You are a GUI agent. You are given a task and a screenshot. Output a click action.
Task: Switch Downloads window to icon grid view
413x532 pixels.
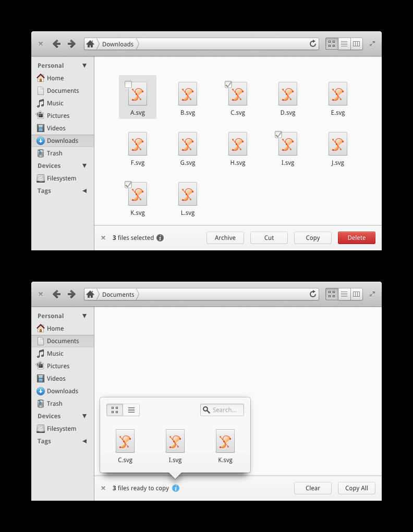click(x=332, y=44)
